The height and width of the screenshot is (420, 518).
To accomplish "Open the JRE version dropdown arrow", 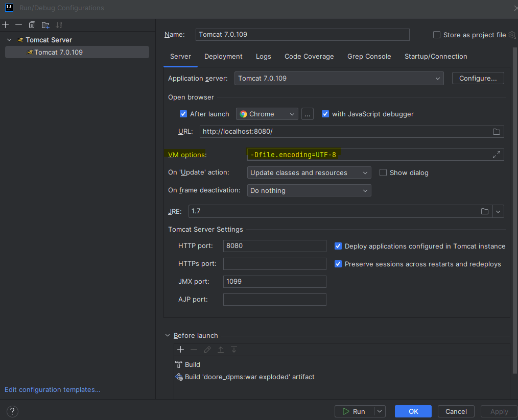I will (x=498, y=211).
